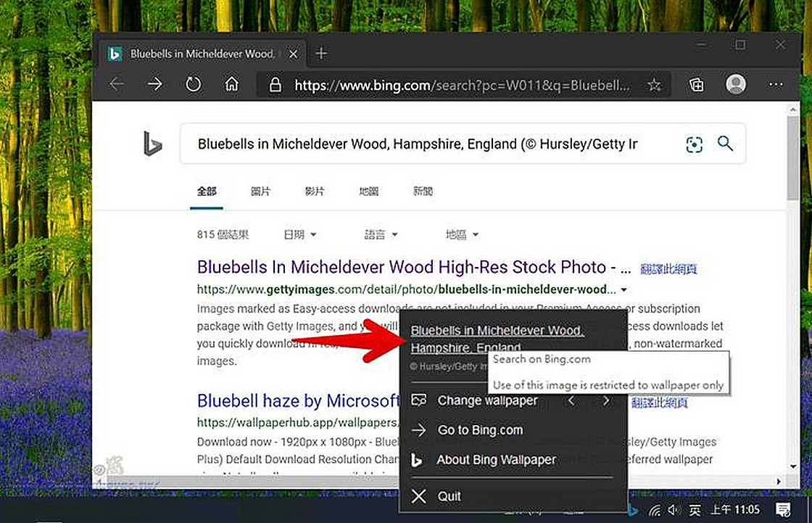The width and height of the screenshot is (812, 523).
Task: Switch to the 新聞 tab
Action: tap(423, 192)
